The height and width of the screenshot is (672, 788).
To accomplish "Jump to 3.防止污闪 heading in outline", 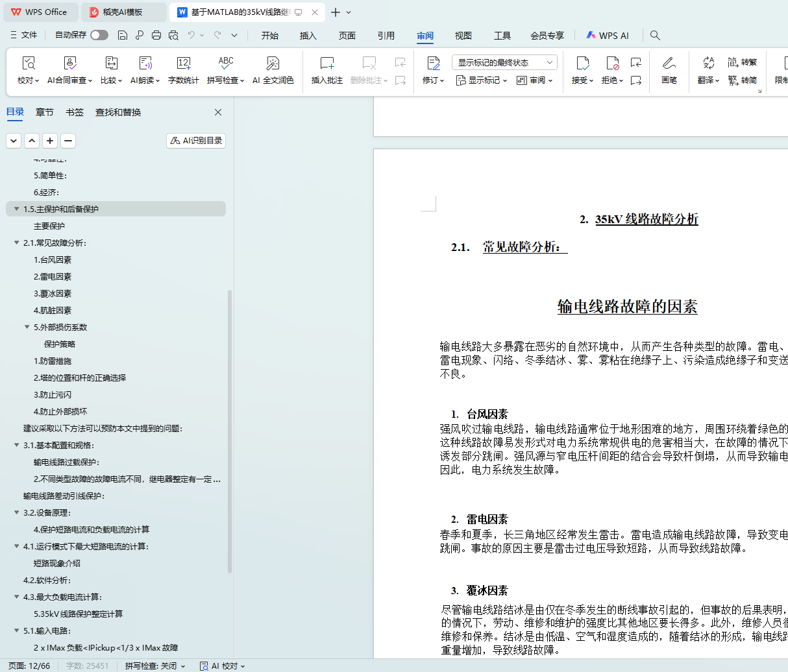I will click(53, 394).
